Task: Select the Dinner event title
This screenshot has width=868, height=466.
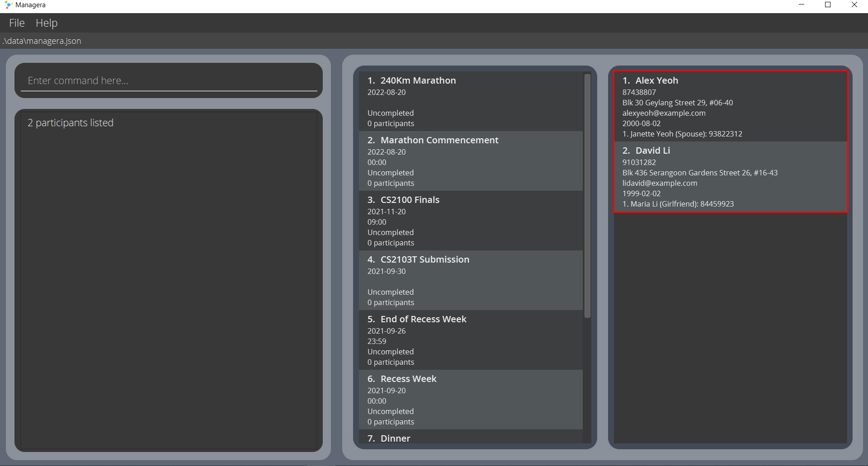Action: pos(396,438)
